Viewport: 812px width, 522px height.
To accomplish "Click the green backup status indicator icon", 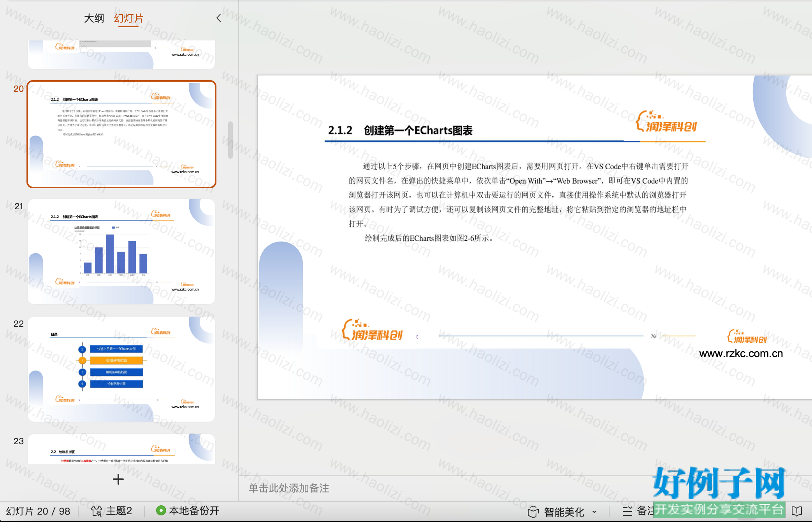I will (161, 510).
